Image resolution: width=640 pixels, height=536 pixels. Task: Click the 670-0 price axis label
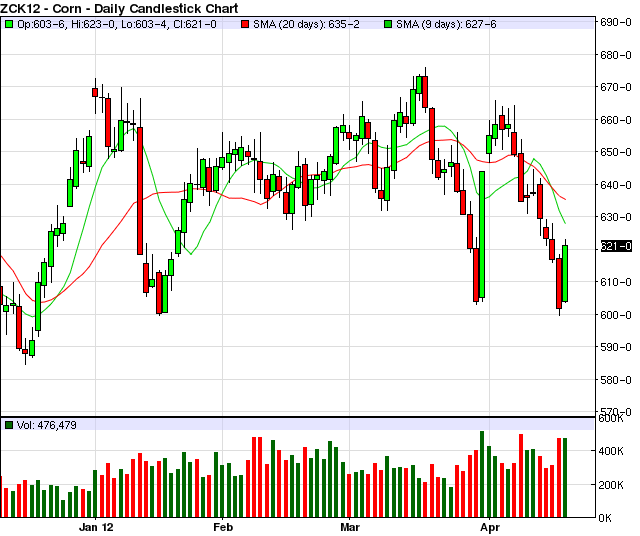[616, 87]
